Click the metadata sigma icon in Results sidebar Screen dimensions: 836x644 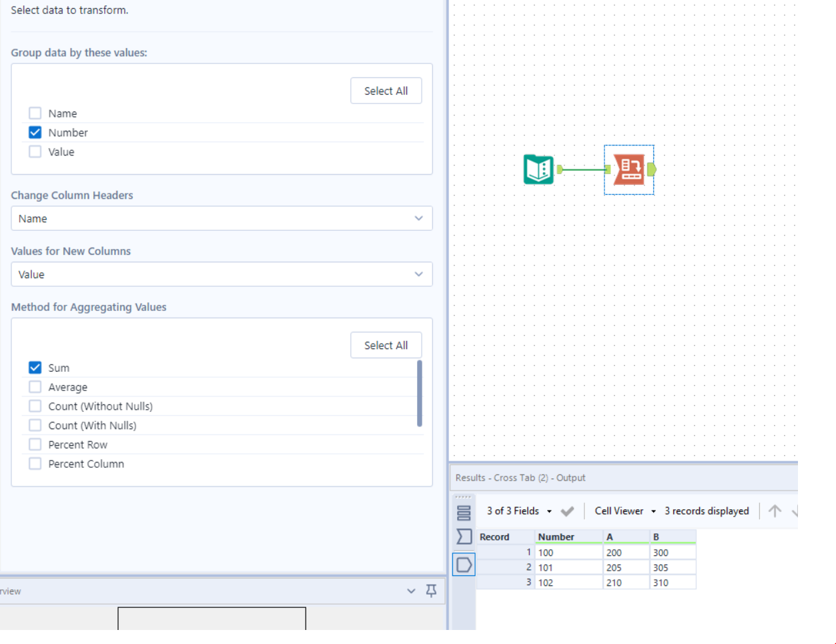[464, 536]
